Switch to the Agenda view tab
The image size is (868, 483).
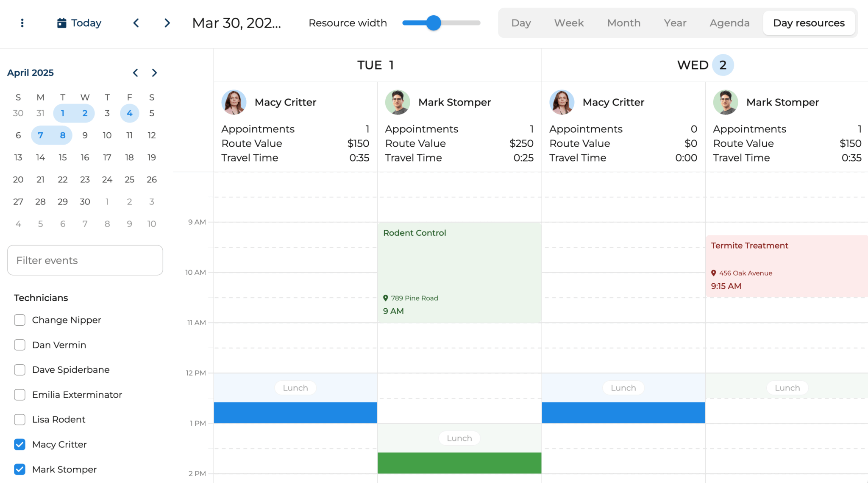(729, 23)
